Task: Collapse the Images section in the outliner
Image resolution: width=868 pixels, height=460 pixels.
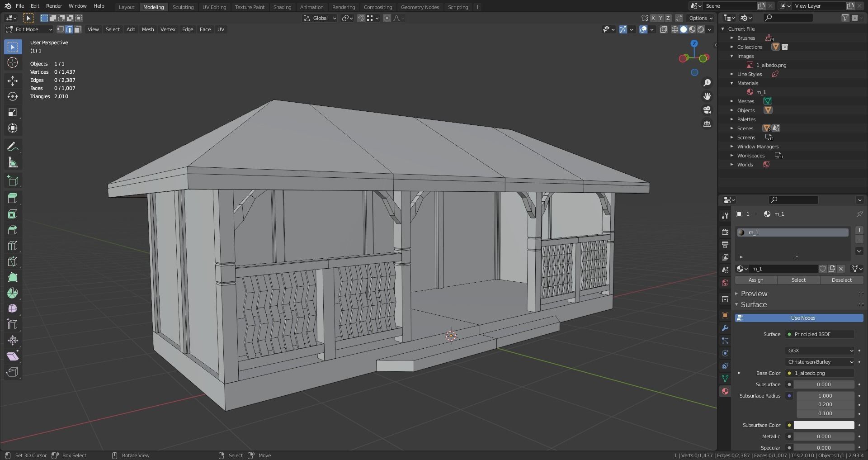Action: pos(732,56)
